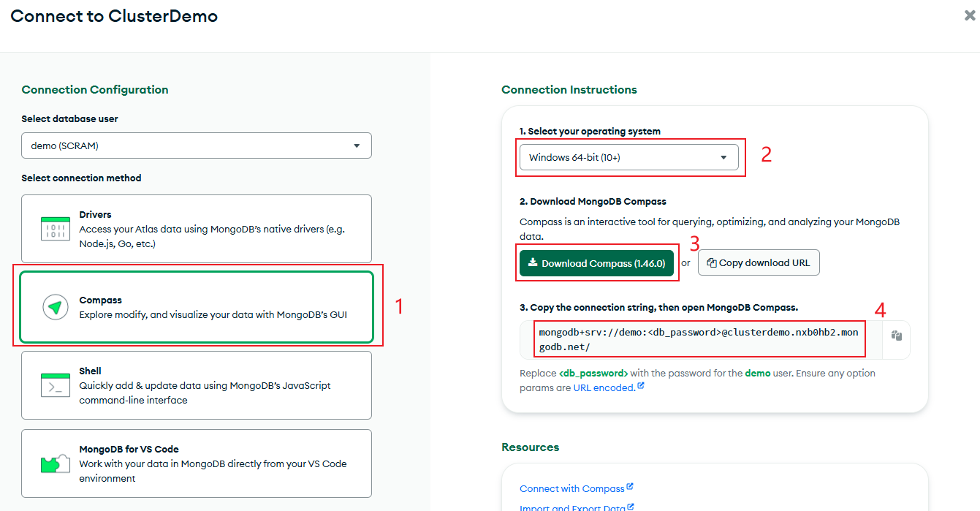Open the Import and Export Data link
This screenshot has width=980, height=511.
571,508
